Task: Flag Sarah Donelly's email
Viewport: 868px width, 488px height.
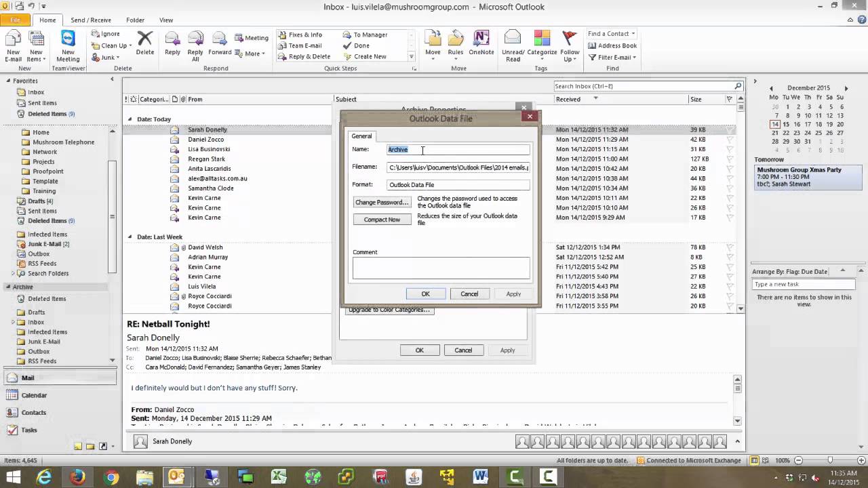Action: point(730,129)
